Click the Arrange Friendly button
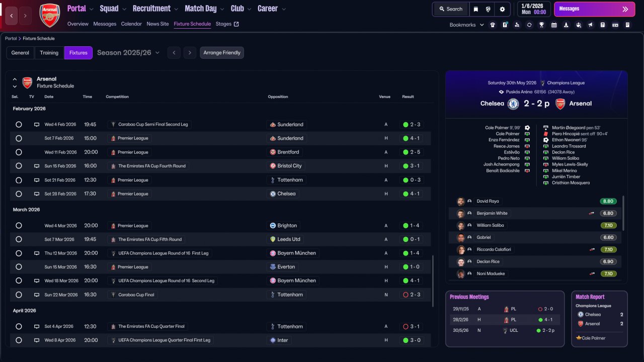Screen dimensions: 644x362 [222, 53]
